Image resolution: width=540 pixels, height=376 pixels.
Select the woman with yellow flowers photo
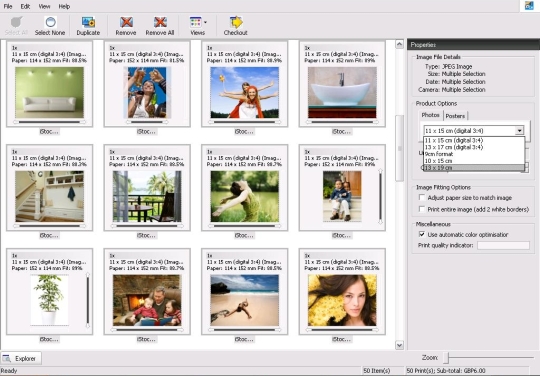click(342, 300)
